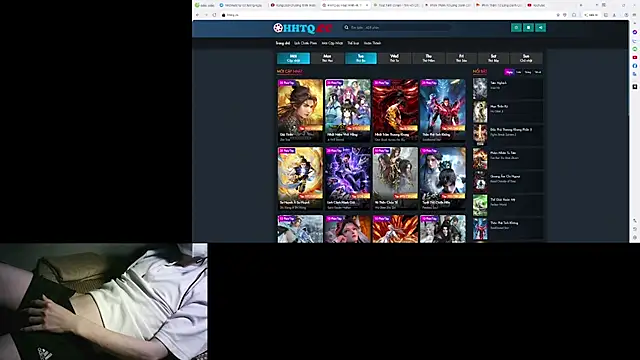Focus the site search input field
640x360 pixels.
(398, 27)
